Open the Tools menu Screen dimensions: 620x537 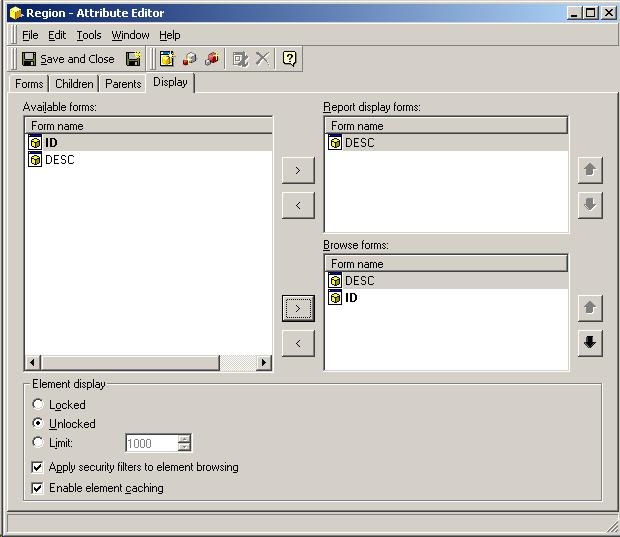[x=89, y=35]
